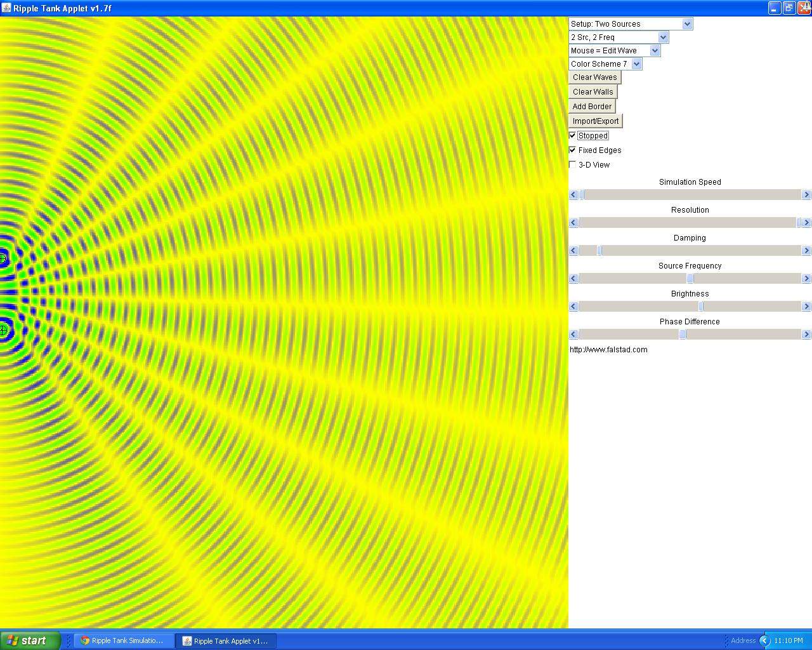Click the www.falstad.com link text
Viewport: 812px width, 650px height.
point(608,350)
